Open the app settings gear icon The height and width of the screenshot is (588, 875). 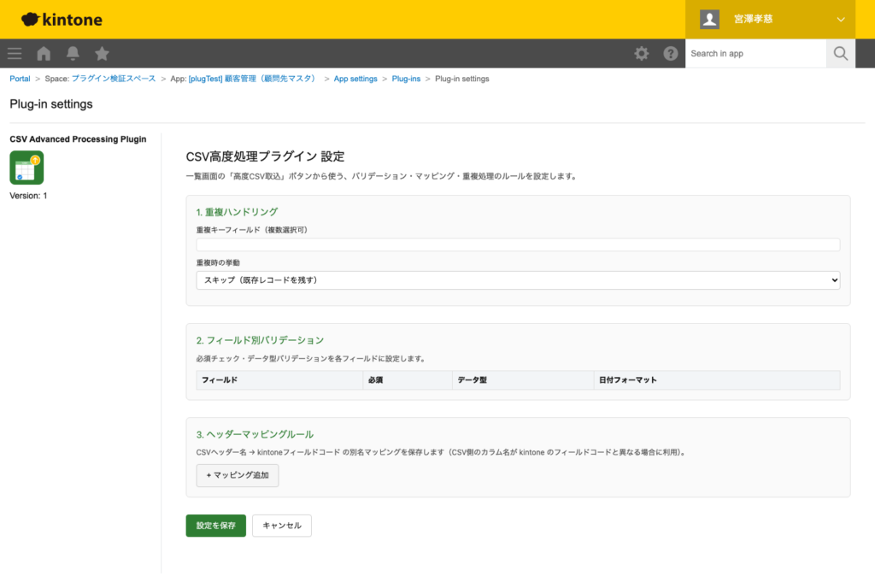pyautogui.click(x=641, y=53)
